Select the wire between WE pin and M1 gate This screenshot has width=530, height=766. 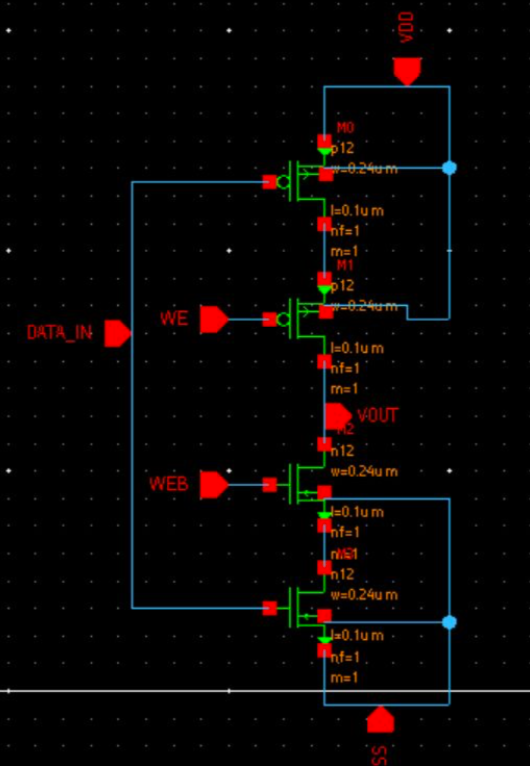pos(246,319)
